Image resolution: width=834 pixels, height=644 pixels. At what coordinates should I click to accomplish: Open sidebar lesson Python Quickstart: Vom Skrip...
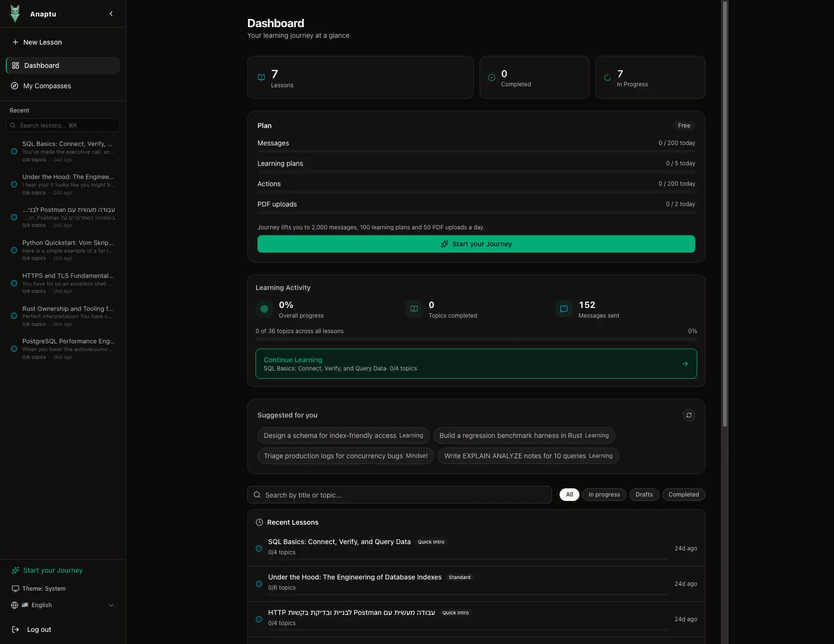(63, 250)
